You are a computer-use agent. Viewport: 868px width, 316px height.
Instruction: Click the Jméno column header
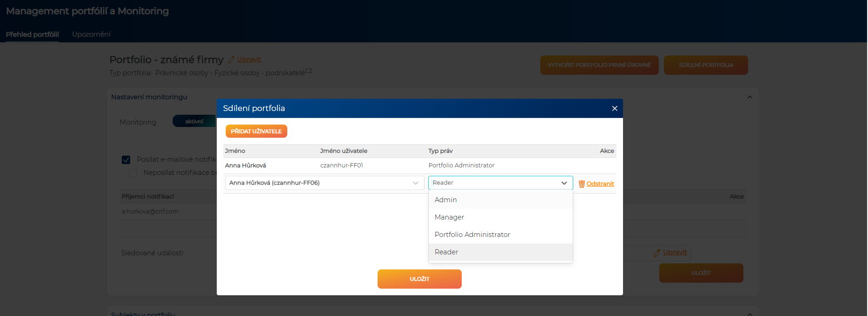tap(235, 151)
